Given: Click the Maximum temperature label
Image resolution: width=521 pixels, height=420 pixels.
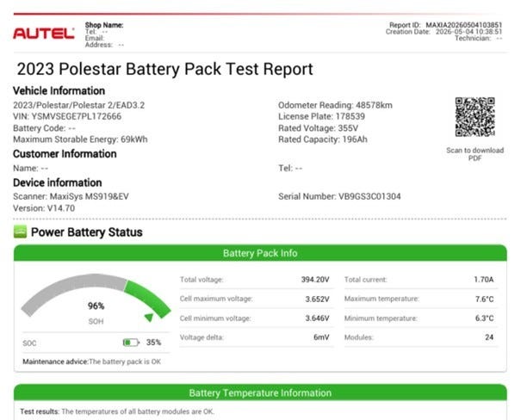Looking at the screenshot, I should click(381, 299).
